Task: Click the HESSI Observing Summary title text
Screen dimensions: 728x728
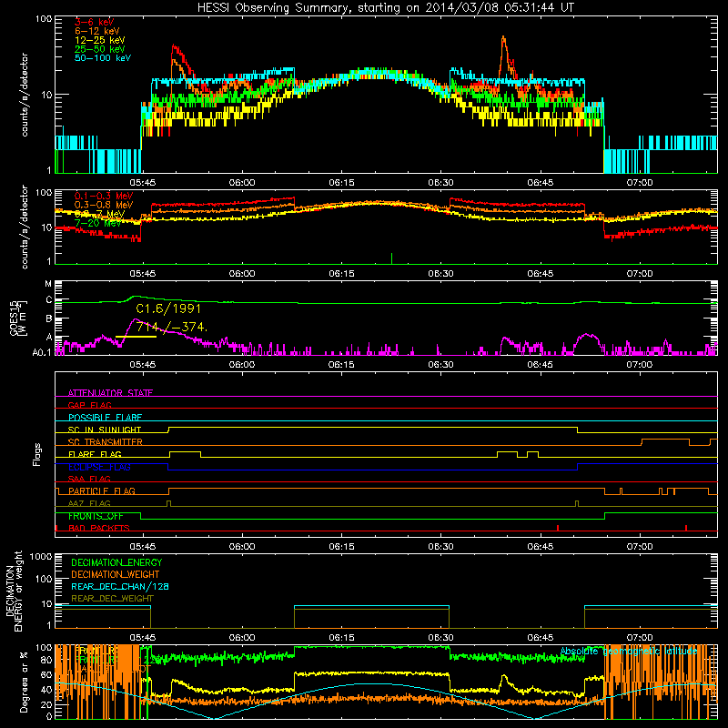Action: [386, 8]
